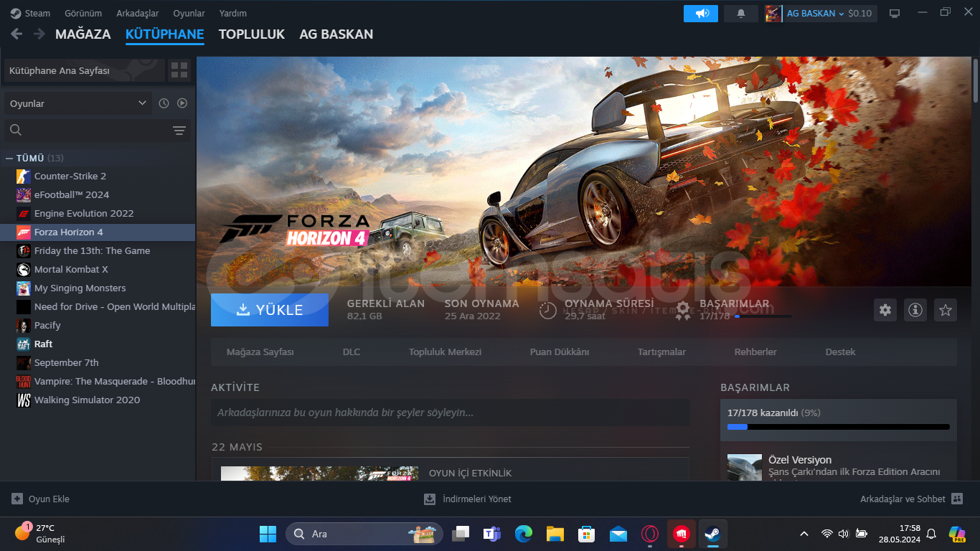Screen dimensions: 980x551
Task: Open the Yardım menu
Action: click(x=233, y=14)
